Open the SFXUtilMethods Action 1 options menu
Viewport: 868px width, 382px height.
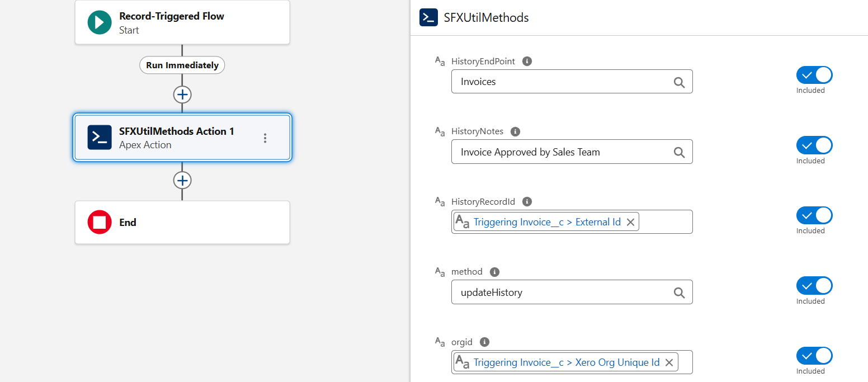pos(265,138)
